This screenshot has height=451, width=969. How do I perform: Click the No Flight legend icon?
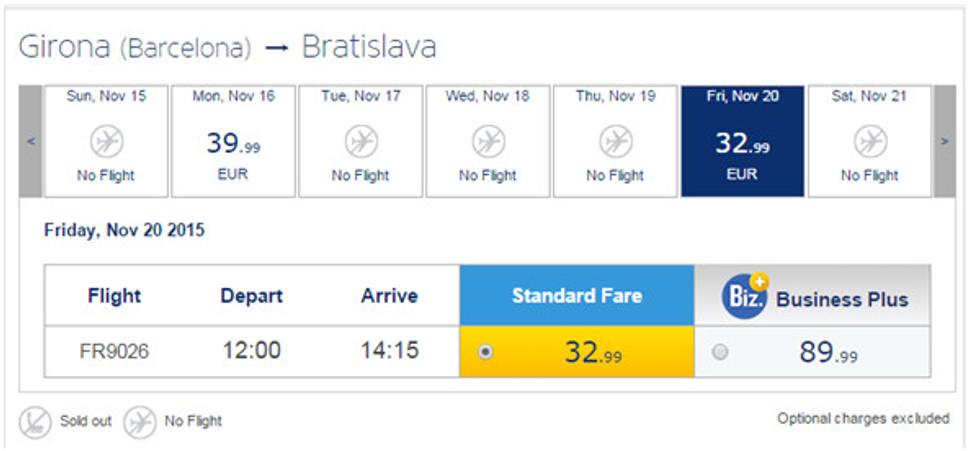pos(139,423)
